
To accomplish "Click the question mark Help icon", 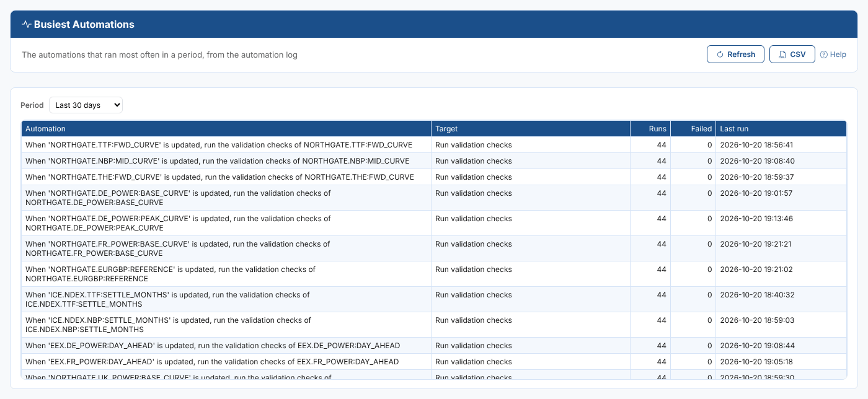I will 823,55.
